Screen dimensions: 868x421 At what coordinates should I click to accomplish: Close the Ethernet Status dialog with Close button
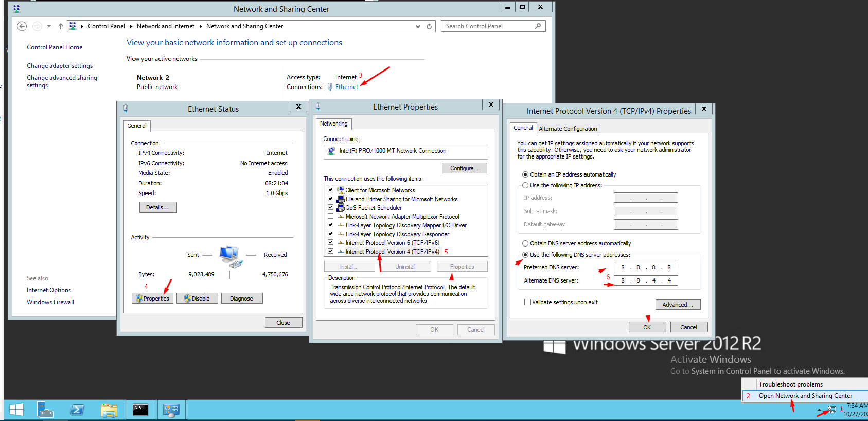coord(284,323)
